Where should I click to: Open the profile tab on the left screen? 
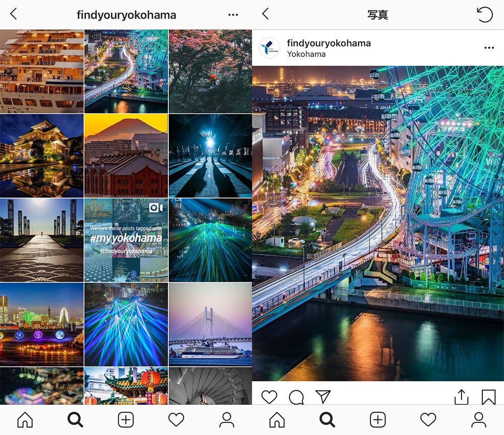(227, 420)
